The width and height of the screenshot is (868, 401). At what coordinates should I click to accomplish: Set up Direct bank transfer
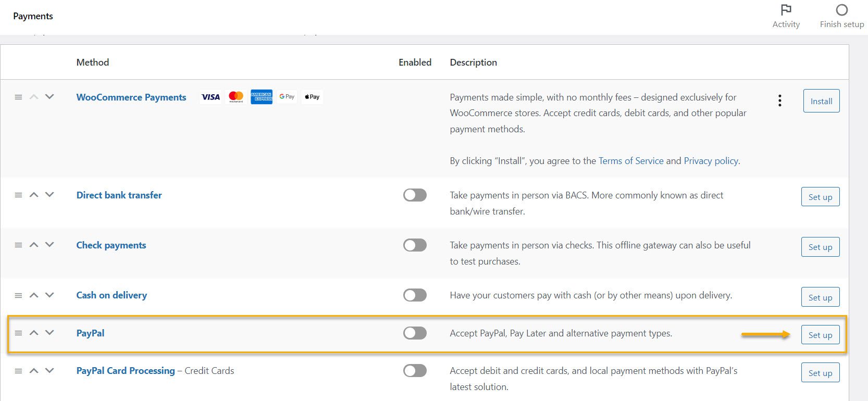820,197
